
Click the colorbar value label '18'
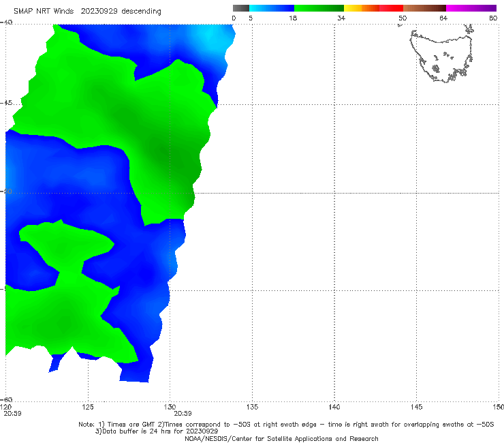293,18
